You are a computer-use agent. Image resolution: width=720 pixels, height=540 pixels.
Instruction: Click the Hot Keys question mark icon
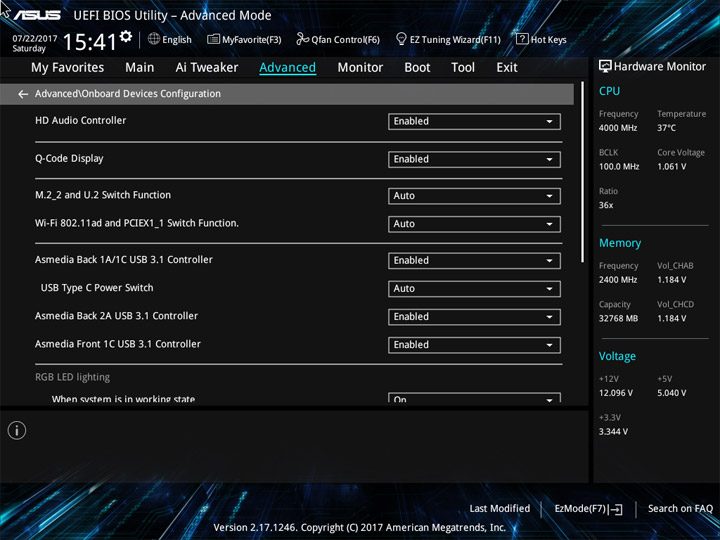(522, 39)
